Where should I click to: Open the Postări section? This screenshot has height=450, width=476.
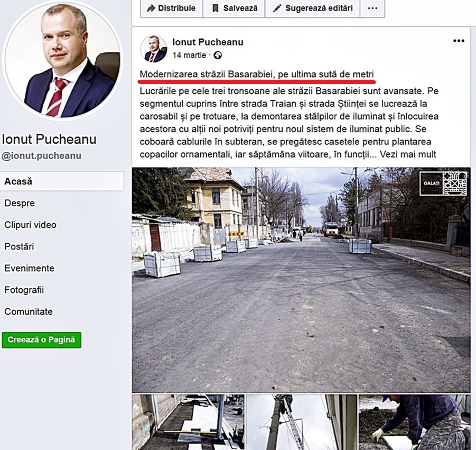click(19, 246)
